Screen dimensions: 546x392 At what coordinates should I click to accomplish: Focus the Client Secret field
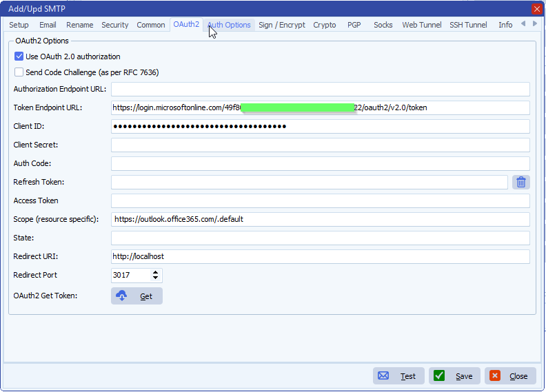[x=321, y=145]
